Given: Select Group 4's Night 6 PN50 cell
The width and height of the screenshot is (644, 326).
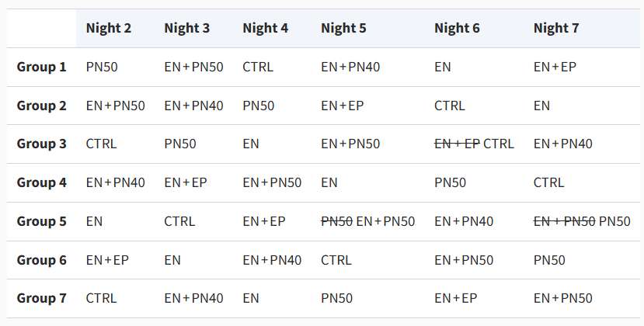Looking at the screenshot, I should (x=451, y=182).
